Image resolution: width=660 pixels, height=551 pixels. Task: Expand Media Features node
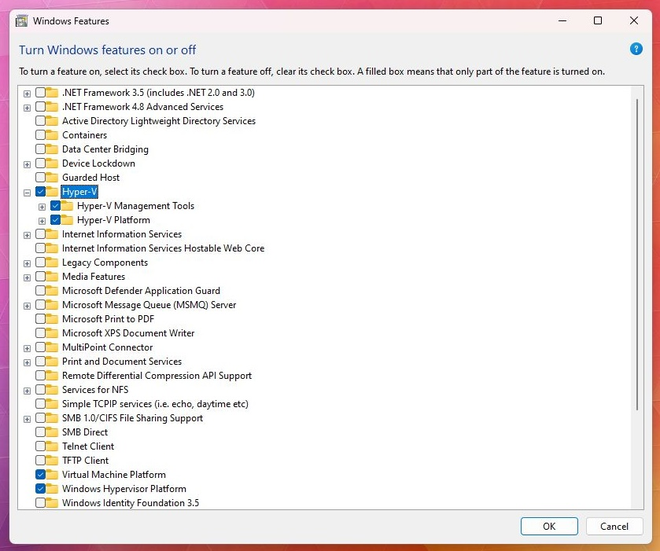27,278
